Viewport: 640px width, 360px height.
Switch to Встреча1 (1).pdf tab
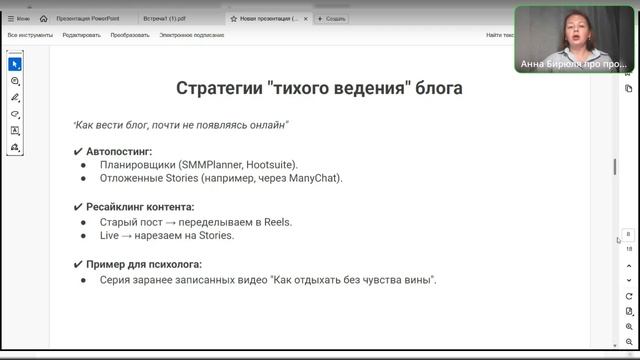click(x=164, y=19)
